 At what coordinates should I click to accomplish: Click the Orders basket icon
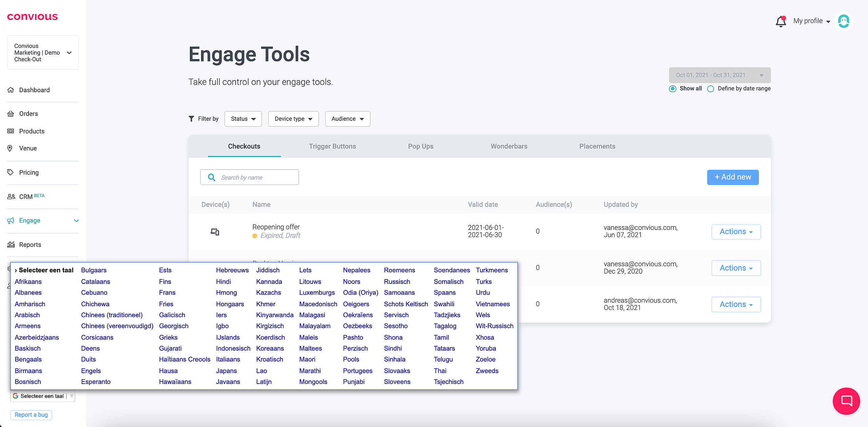click(x=11, y=114)
